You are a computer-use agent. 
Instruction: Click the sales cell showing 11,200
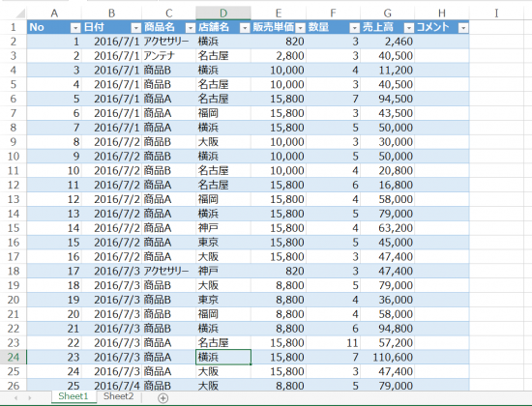click(387, 71)
